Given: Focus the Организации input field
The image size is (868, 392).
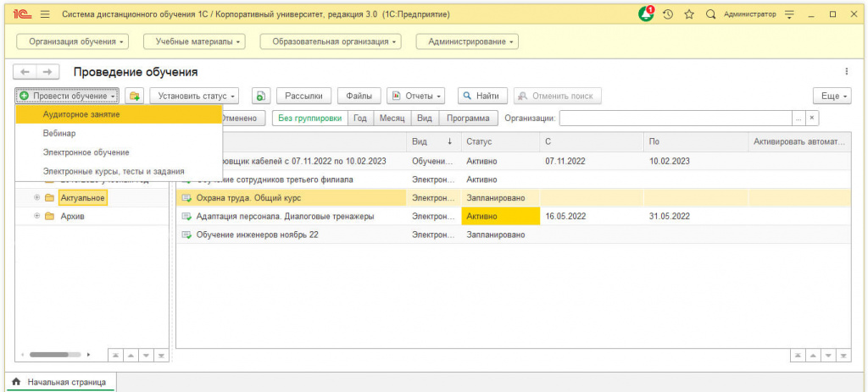Looking at the screenshot, I should click(676, 119).
